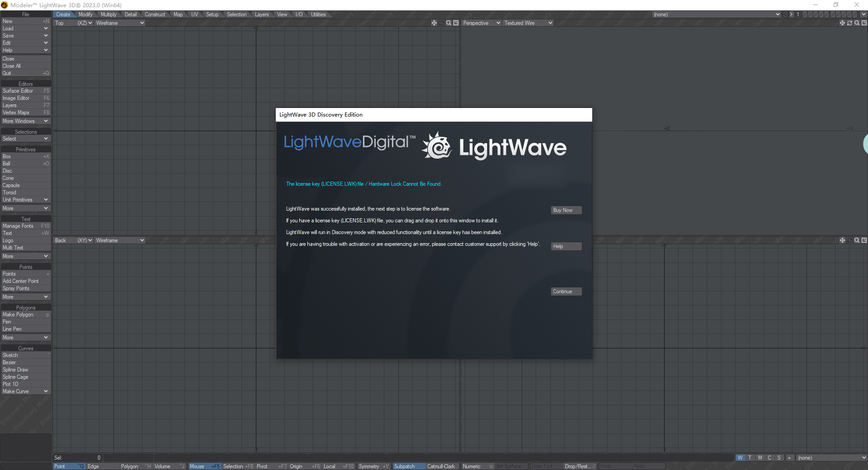
Task: Click the zoom magnifier in bottom-right viewport
Action: point(857,240)
